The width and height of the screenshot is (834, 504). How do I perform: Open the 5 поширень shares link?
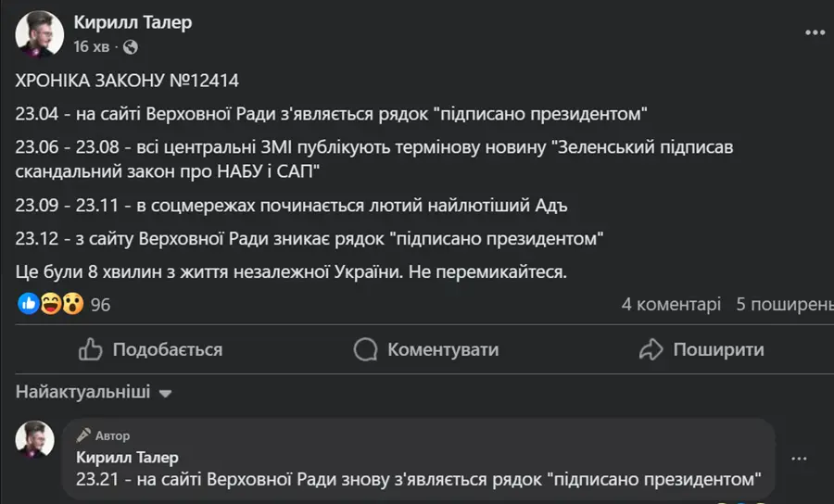[785, 304]
